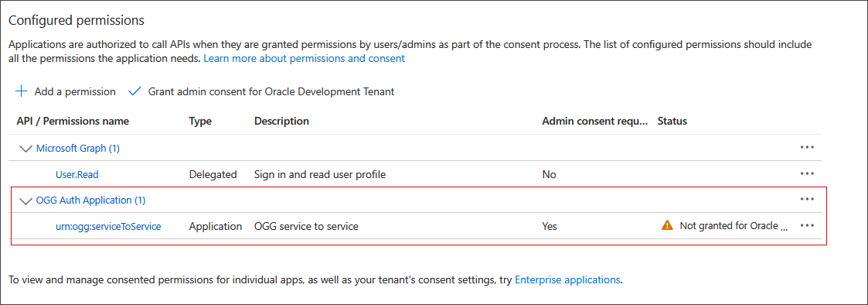
Task: Click the plus icon for Add a permission
Action: tap(21, 91)
